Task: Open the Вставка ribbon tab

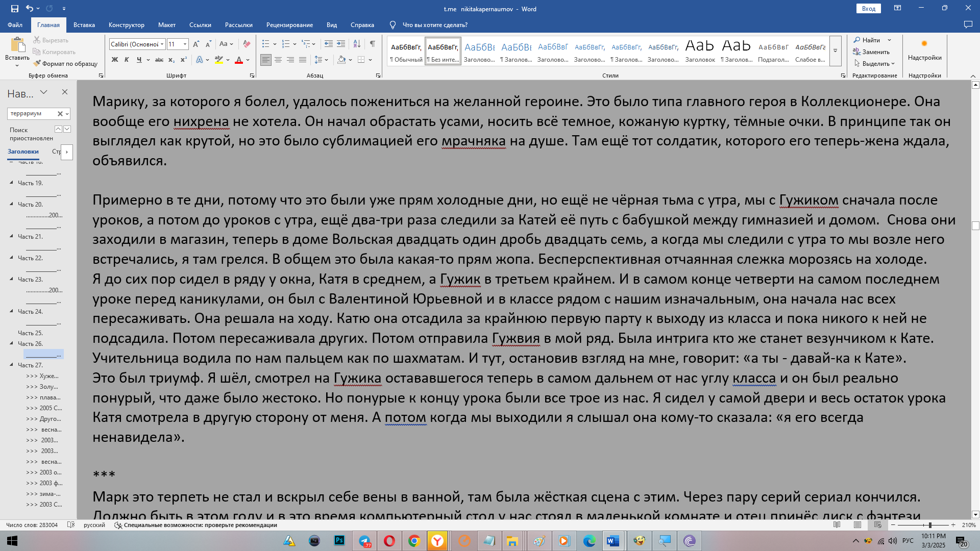Action: [84, 25]
